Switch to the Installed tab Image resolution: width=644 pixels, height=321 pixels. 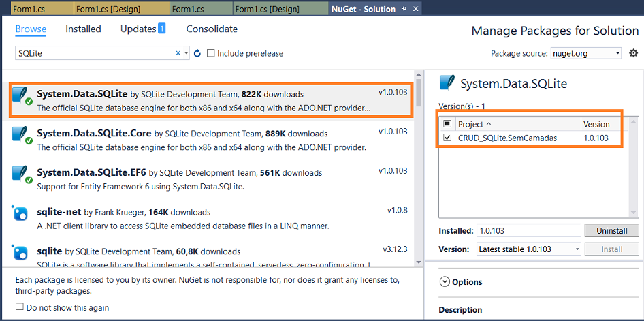[83, 29]
